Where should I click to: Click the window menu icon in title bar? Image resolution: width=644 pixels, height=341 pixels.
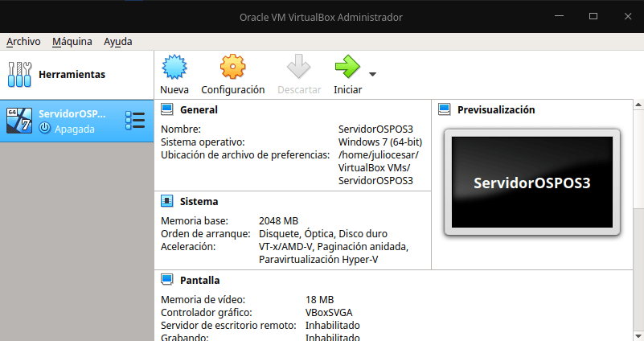pos(11,16)
